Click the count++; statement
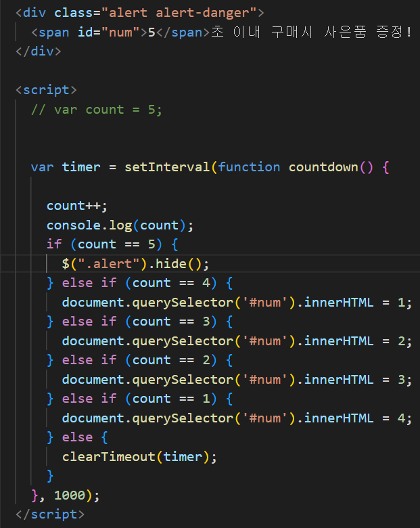Image resolution: width=420 pixels, height=528 pixels. pyautogui.click(x=77, y=205)
